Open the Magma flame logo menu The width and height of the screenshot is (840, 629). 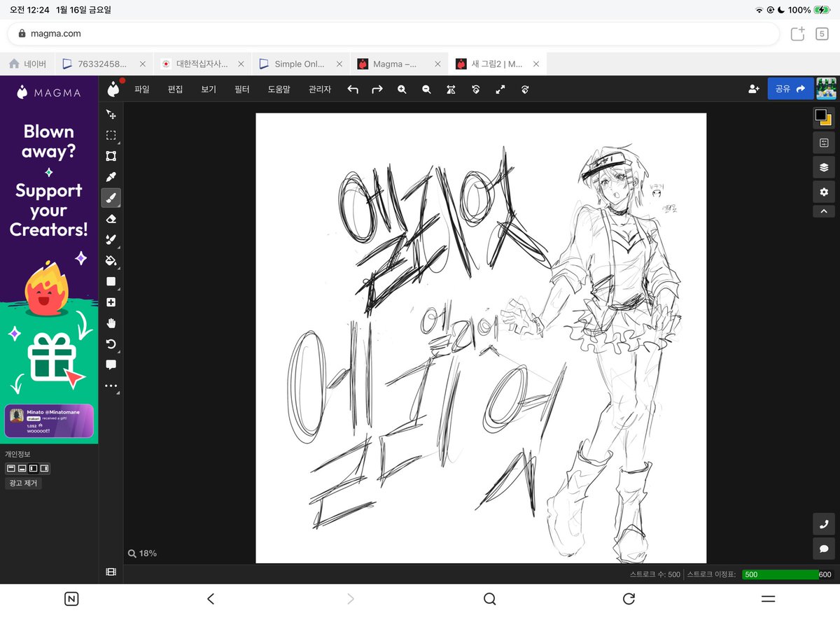click(113, 89)
